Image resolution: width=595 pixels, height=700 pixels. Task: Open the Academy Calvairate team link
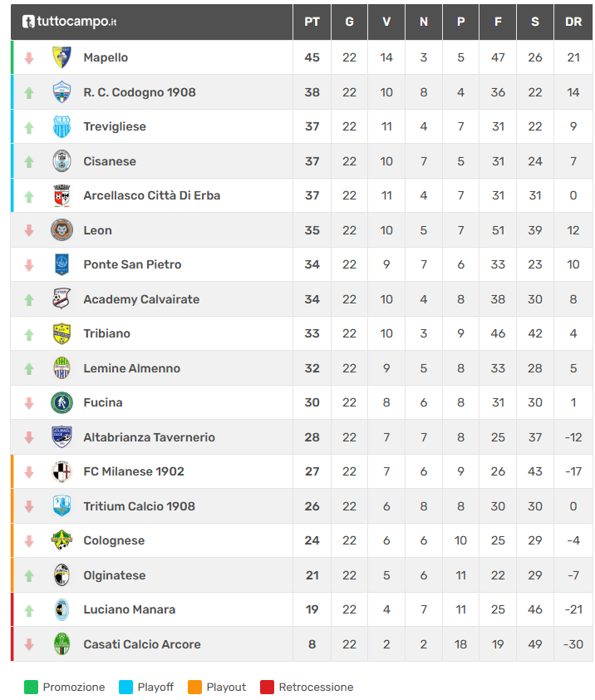141,299
